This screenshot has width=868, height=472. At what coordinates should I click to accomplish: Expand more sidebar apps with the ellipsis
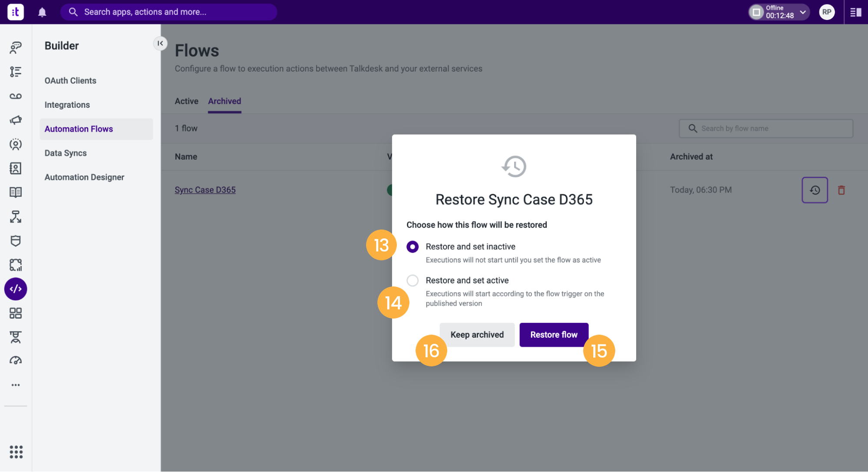point(16,385)
